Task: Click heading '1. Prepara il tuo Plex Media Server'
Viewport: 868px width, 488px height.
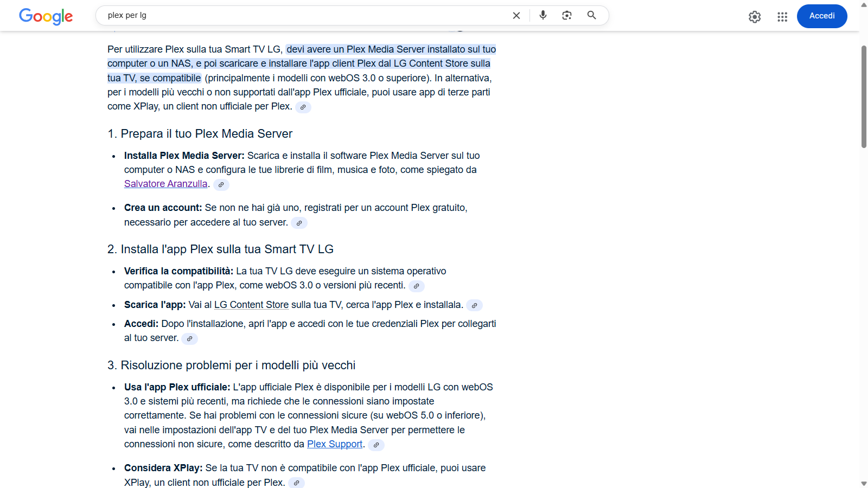Action: tap(200, 134)
